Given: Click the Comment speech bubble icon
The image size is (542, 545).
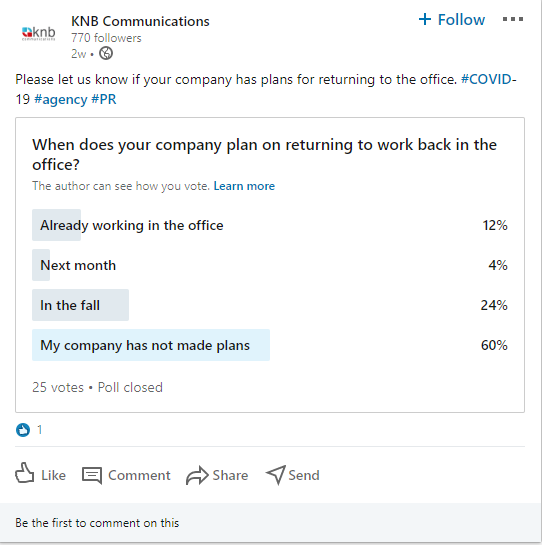Looking at the screenshot, I should pos(92,475).
